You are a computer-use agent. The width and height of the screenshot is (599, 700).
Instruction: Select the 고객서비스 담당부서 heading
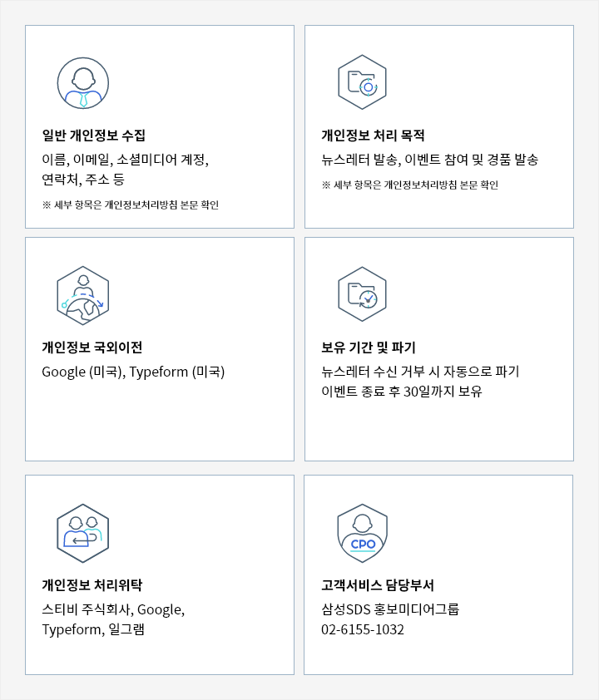click(378, 585)
